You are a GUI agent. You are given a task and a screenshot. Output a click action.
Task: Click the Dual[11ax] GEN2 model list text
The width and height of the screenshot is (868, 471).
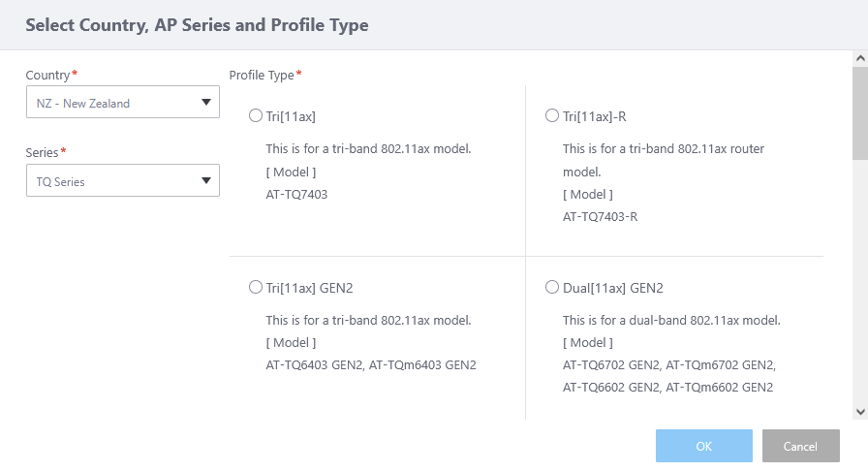tap(668, 376)
